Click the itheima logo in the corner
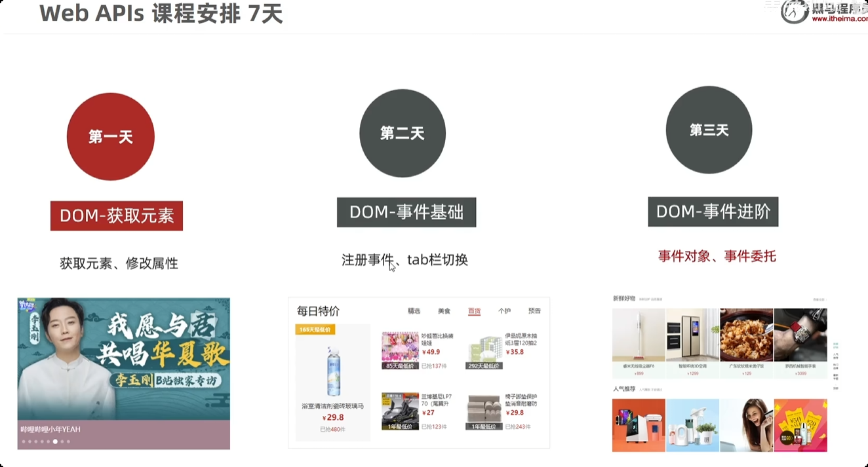Screen dimensions: 868x467 795,11
